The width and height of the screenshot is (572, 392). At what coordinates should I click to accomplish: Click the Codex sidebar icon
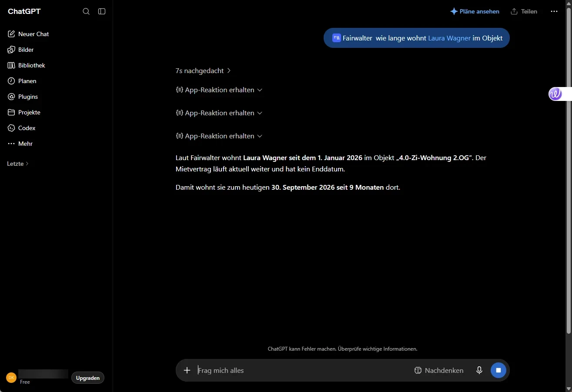11,128
